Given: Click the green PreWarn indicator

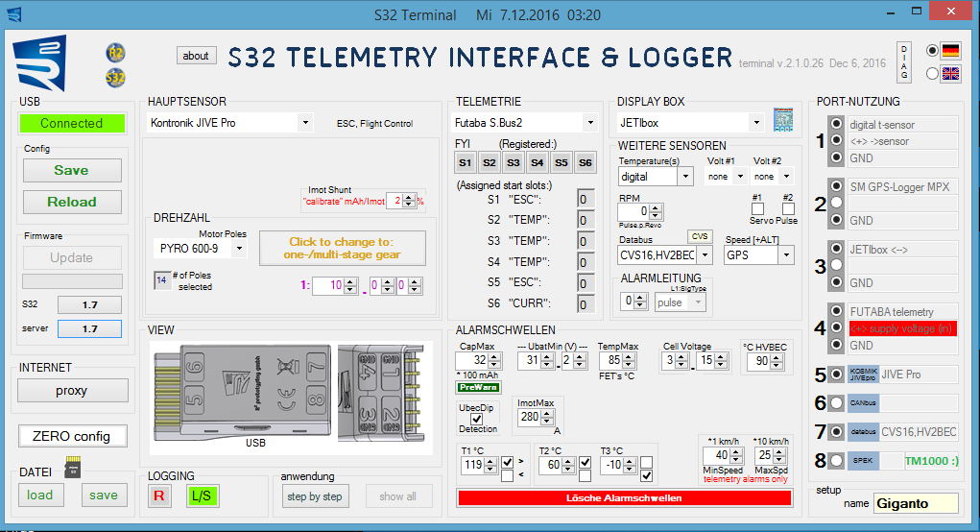Looking at the screenshot, I should coord(479,387).
